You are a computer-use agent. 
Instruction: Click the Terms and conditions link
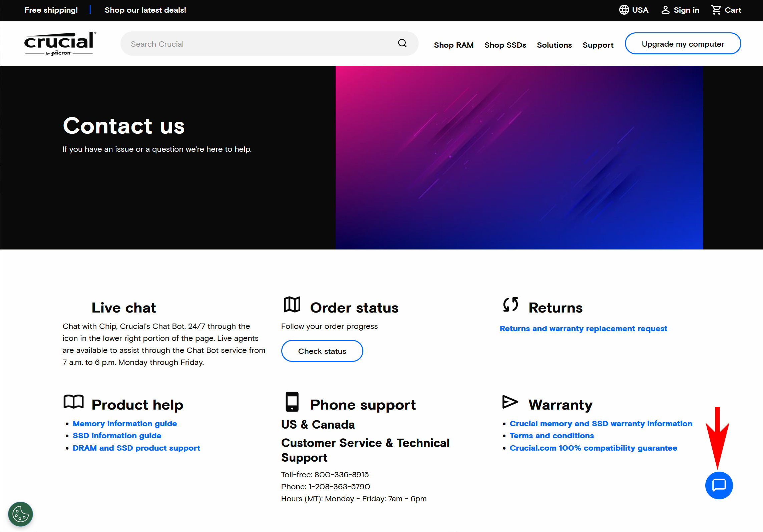(551, 436)
